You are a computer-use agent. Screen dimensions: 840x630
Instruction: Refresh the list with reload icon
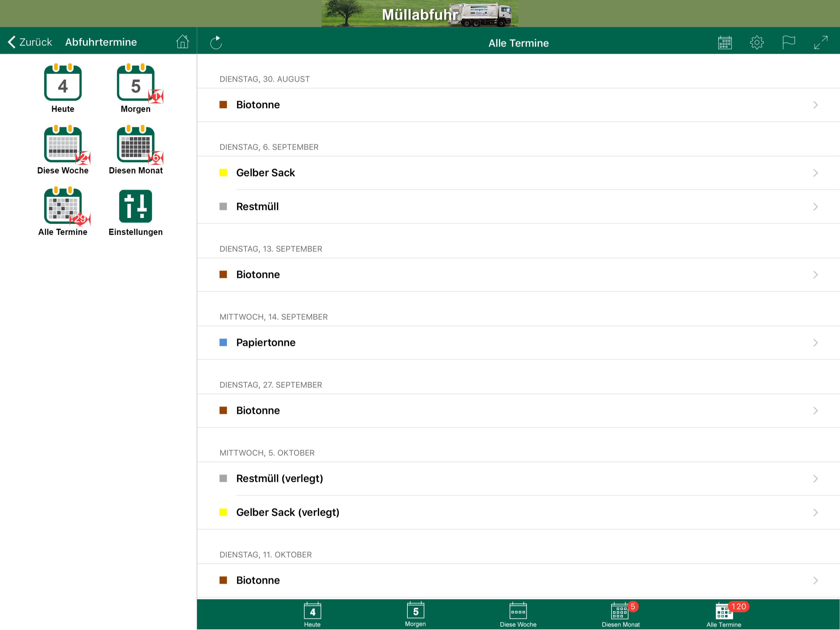tap(216, 42)
